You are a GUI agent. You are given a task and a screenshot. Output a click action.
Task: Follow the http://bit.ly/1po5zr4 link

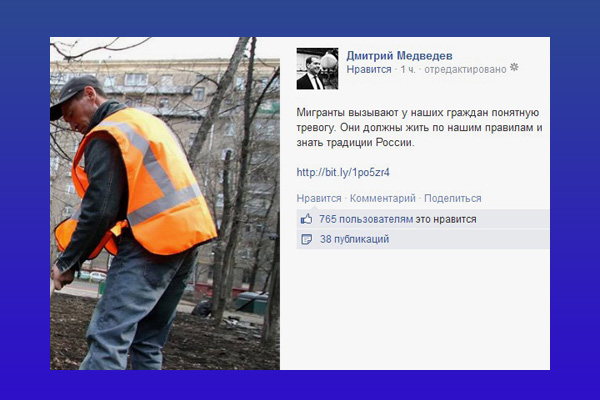(x=343, y=172)
